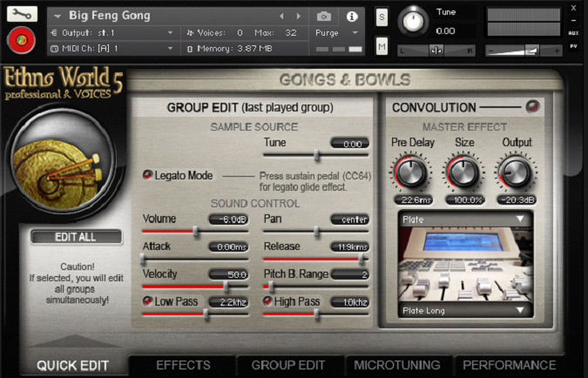
Task: Click the Size 100.0% value
Action: [x=465, y=199]
